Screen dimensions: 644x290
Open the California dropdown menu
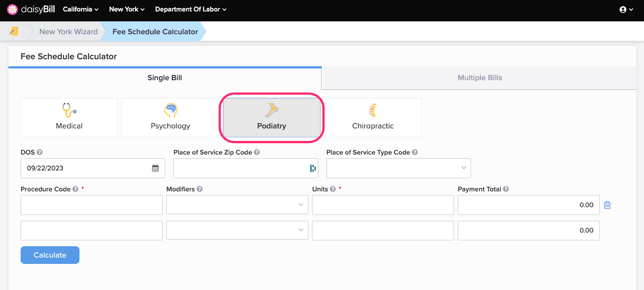tap(80, 9)
